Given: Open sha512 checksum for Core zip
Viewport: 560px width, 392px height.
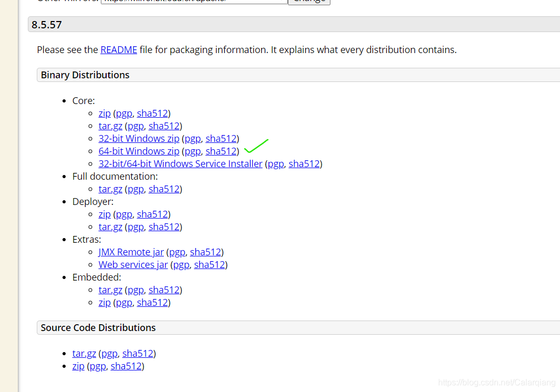Looking at the screenshot, I should click(x=152, y=114).
